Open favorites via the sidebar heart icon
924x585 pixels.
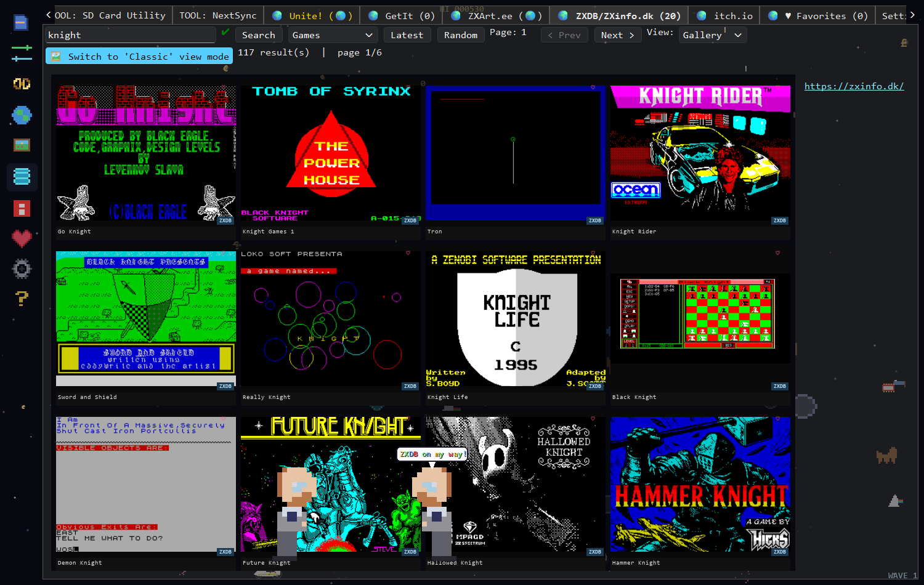22,238
